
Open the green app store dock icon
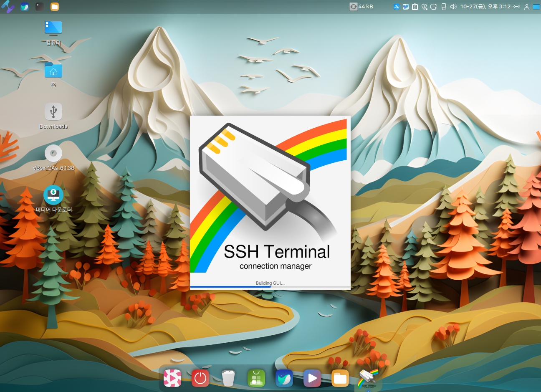256,379
